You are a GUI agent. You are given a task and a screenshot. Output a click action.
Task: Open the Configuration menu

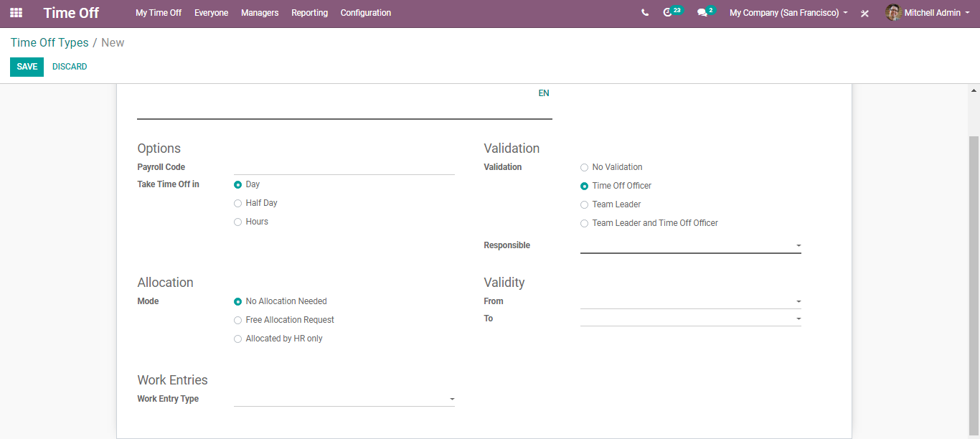point(365,13)
